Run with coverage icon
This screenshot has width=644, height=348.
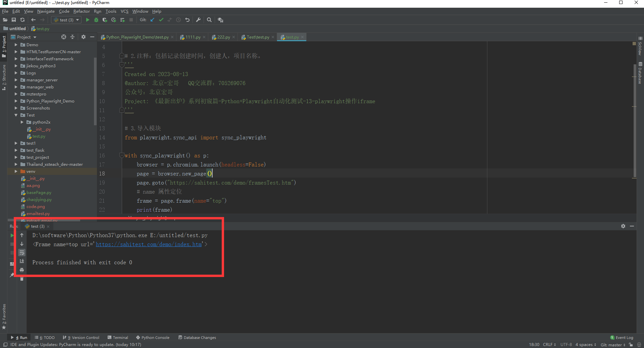coord(105,20)
